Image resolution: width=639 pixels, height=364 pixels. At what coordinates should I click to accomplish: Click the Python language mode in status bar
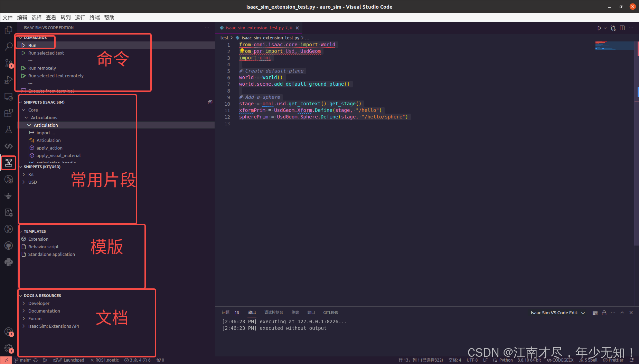pos(506,360)
